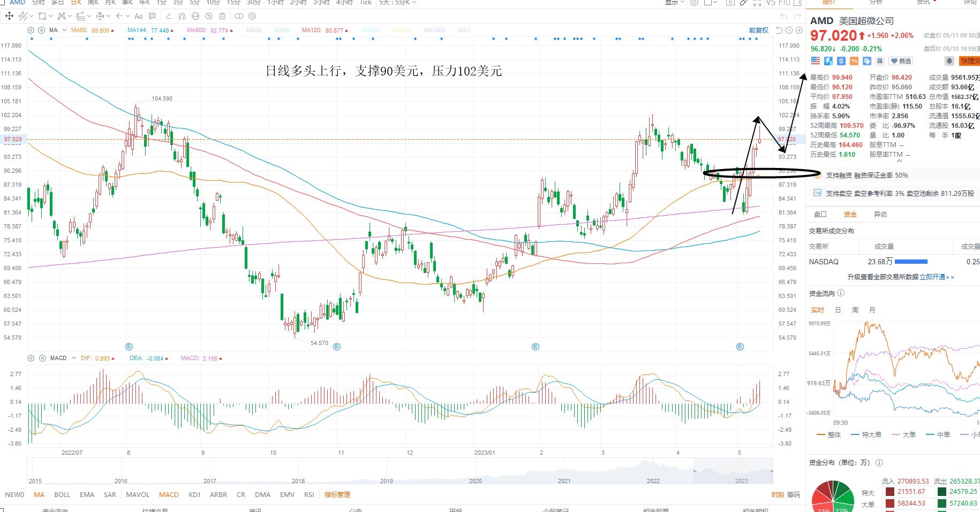Toggle the 前复权 adjustment mode
Image resolution: width=980 pixels, height=512 pixels.
pyautogui.click(x=759, y=30)
